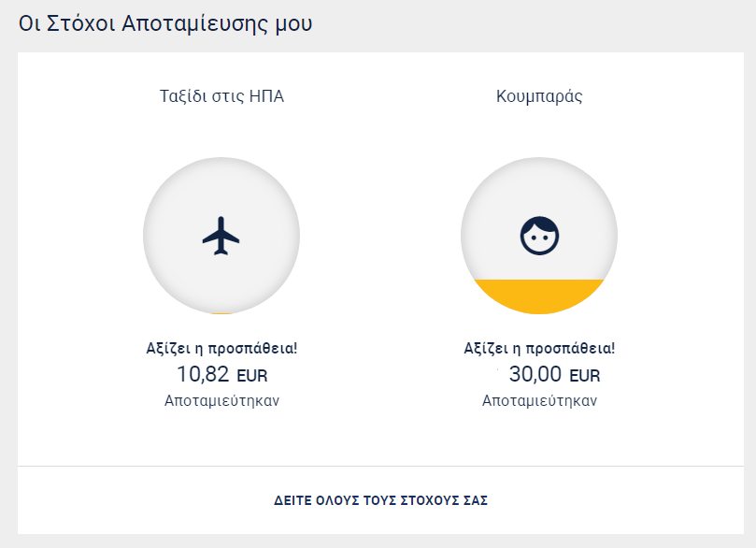Viewport: 756px width, 548px height.
Task: Click Αποταμιεύτηκαν label under 30,00 EUR
Action: (x=539, y=401)
